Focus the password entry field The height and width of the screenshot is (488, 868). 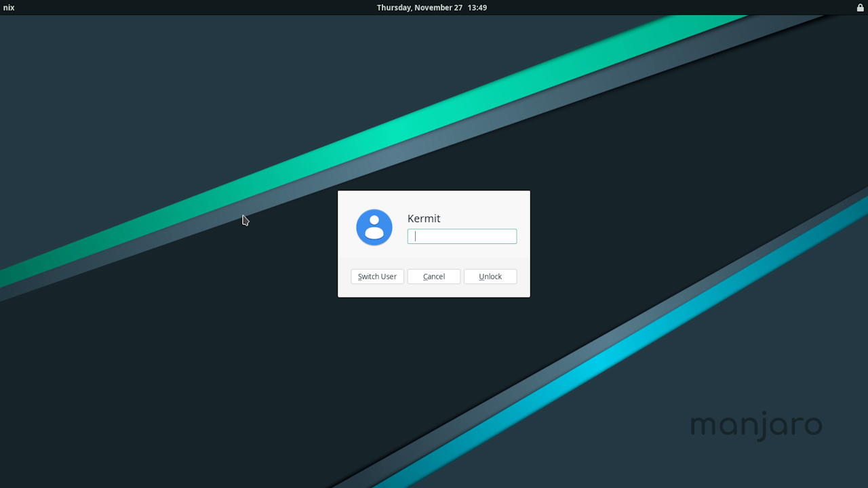click(462, 237)
